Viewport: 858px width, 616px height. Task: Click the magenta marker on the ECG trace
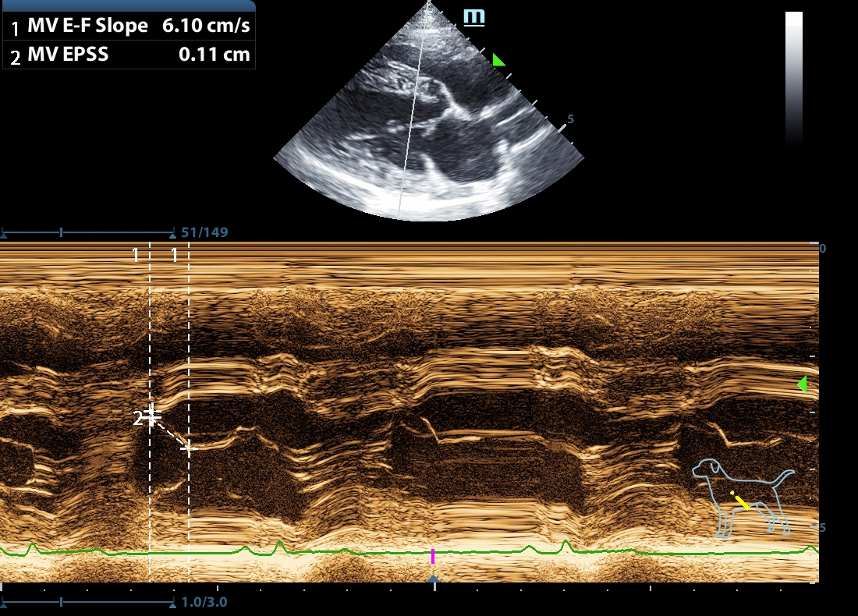(433, 556)
